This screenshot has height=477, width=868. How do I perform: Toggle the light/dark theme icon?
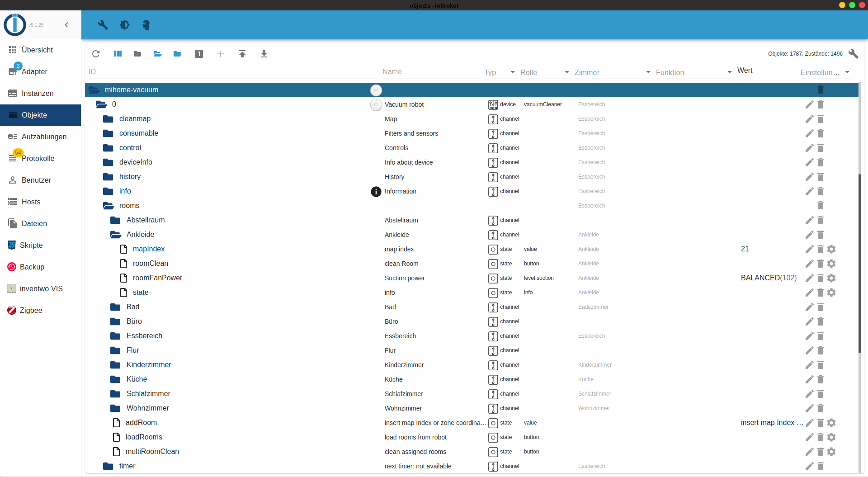tap(125, 25)
